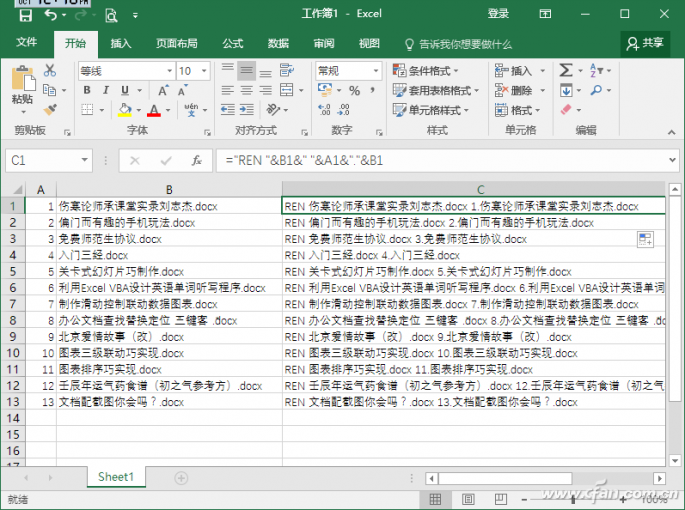Screen dimensions: 685x510
Task: Click the Clear eraser icon
Action: [x=566, y=109]
